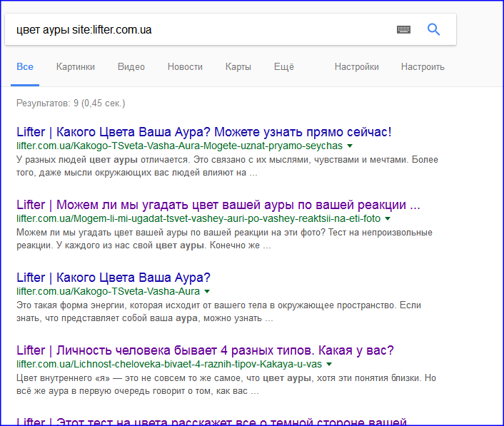Open result 'Можем ли мы угадать цвет вашей ауры'
Screen dimensions: 504x426
pos(218,205)
